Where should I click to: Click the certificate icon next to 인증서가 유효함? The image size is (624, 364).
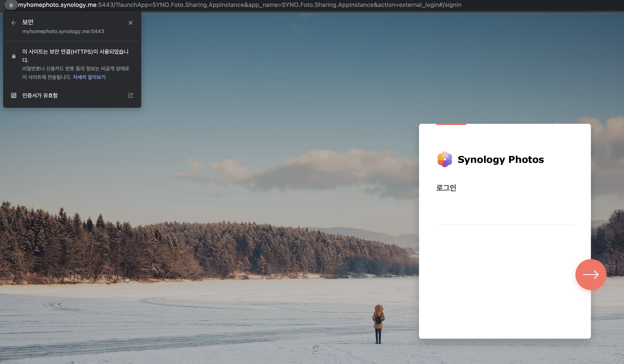tap(14, 95)
